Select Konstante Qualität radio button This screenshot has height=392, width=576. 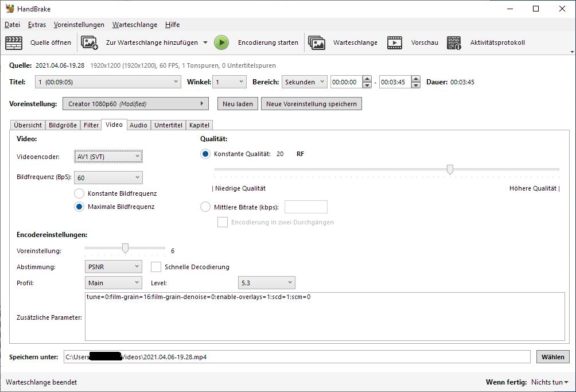205,154
